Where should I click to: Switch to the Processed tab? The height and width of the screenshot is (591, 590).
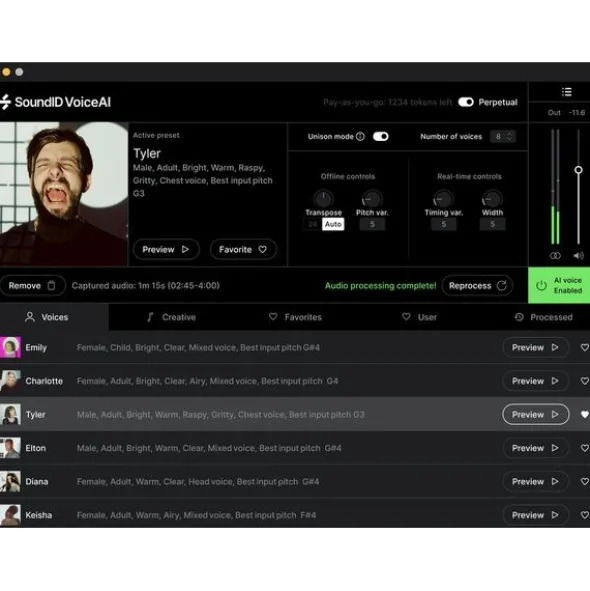pos(544,317)
